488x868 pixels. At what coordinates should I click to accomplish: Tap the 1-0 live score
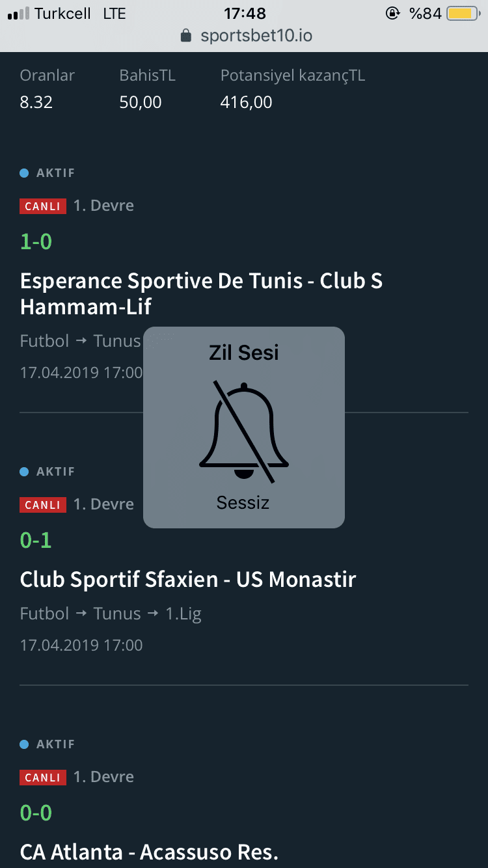(36, 242)
